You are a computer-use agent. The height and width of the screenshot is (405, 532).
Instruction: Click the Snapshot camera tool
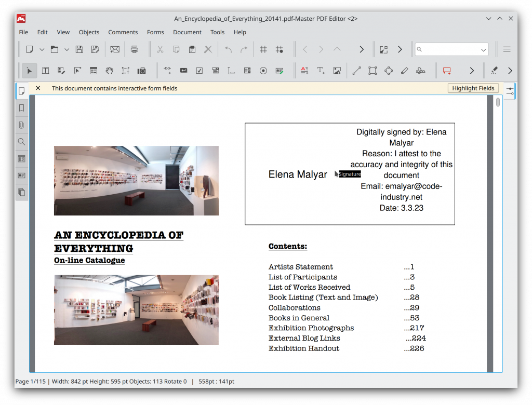click(x=141, y=71)
